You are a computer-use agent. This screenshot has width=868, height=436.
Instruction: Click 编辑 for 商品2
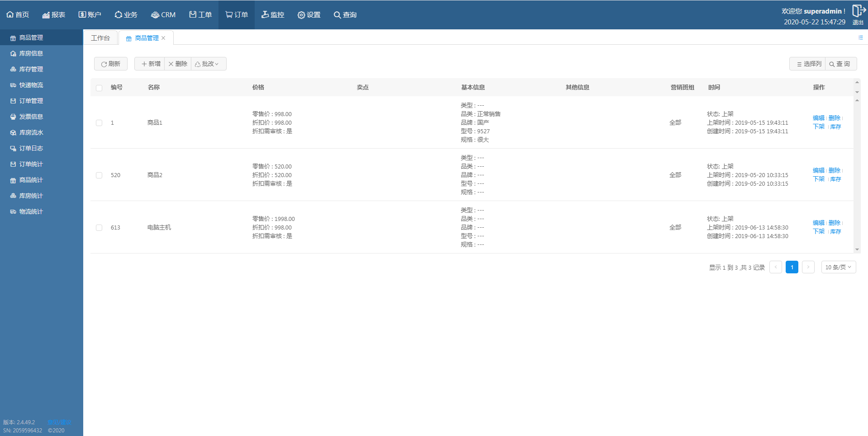(x=819, y=170)
